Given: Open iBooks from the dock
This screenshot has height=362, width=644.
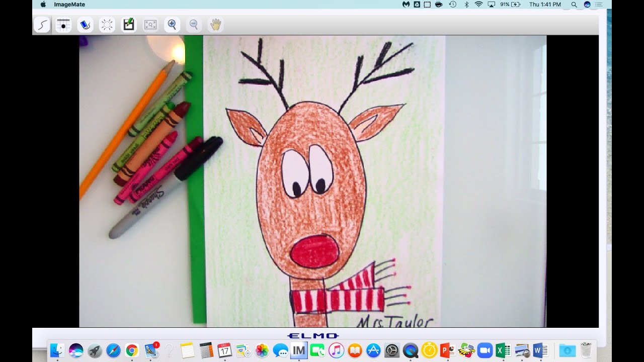Looking at the screenshot, I should tap(355, 350).
